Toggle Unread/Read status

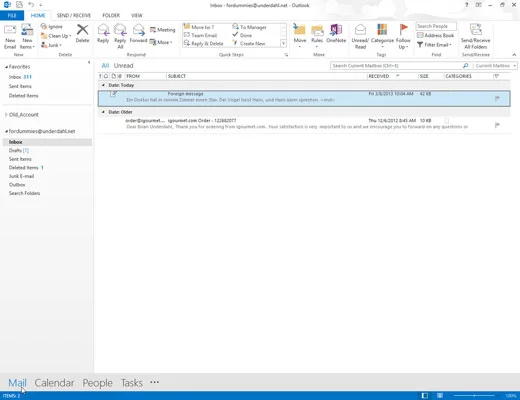pos(360,37)
